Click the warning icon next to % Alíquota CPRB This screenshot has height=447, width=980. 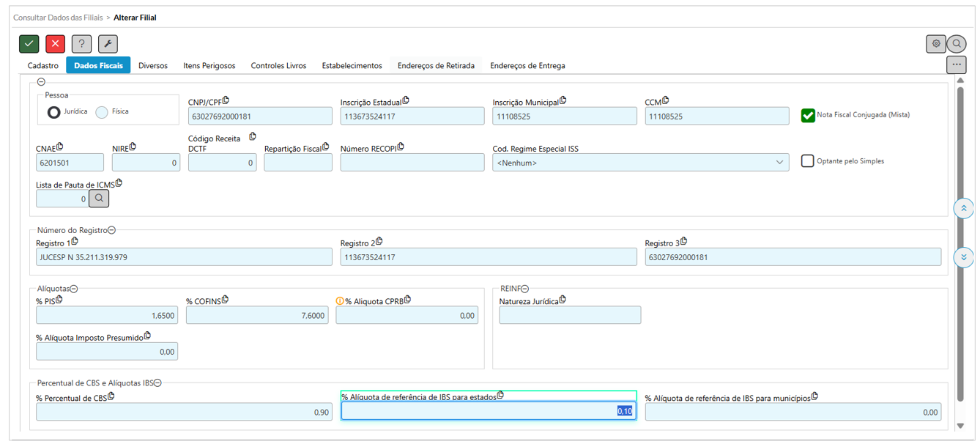[x=340, y=300]
